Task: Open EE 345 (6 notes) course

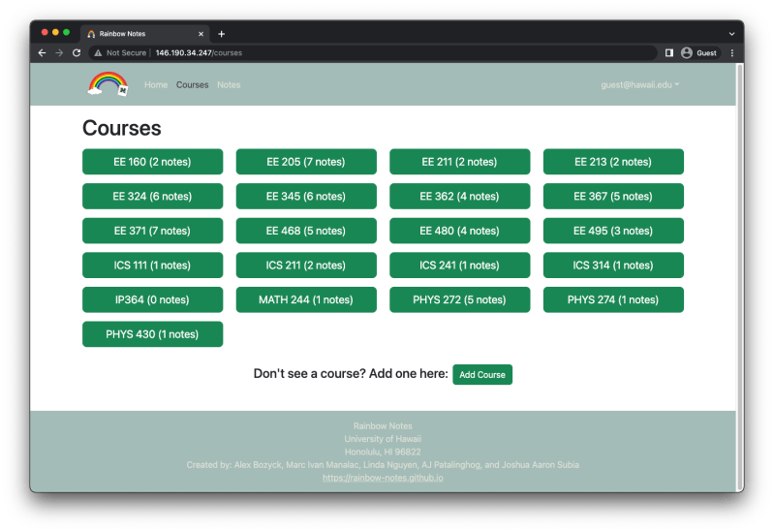Action: (x=306, y=196)
